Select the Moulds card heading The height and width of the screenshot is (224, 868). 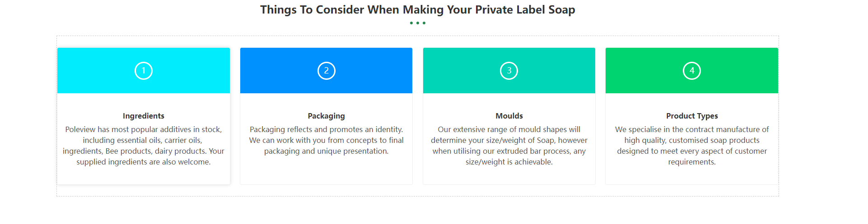click(x=509, y=116)
